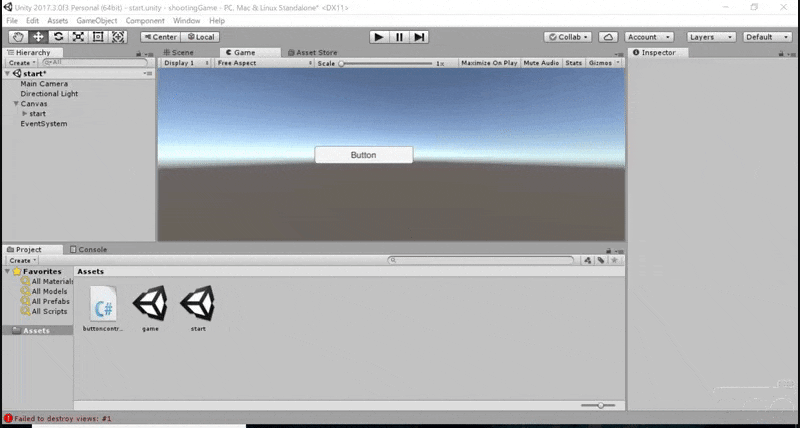Select the Hierarchy tab
This screenshot has height=428, width=800.
(33, 52)
